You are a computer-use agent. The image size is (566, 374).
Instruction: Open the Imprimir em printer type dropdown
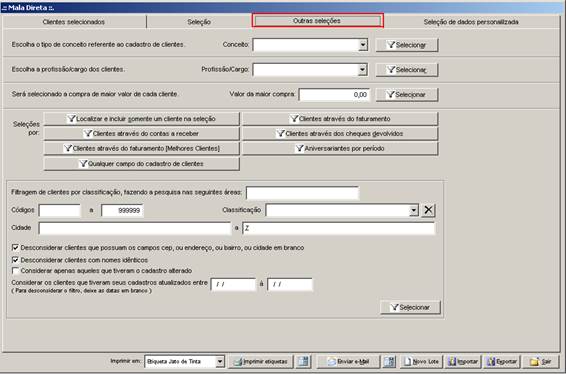219,361
